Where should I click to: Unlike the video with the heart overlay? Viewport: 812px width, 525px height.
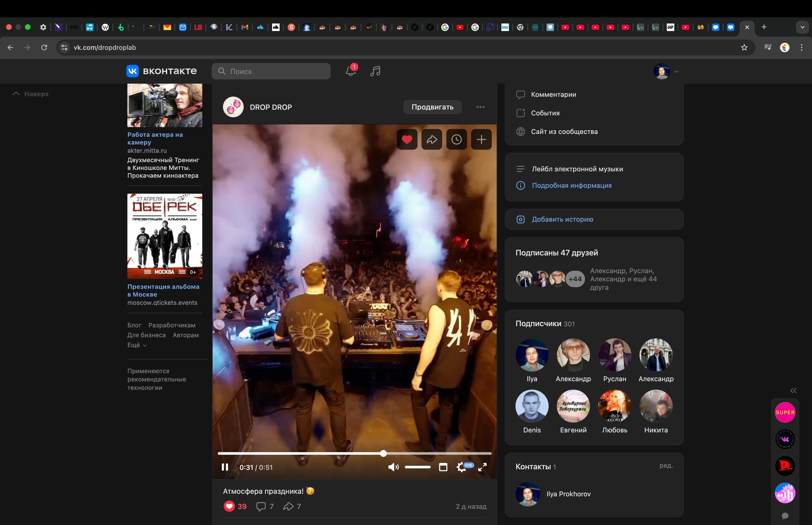point(407,139)
